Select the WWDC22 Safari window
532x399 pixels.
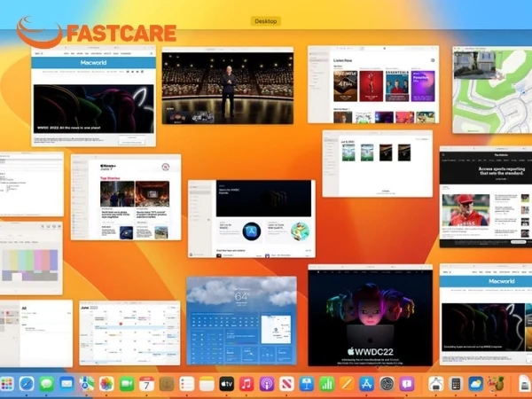pos(370,315)
